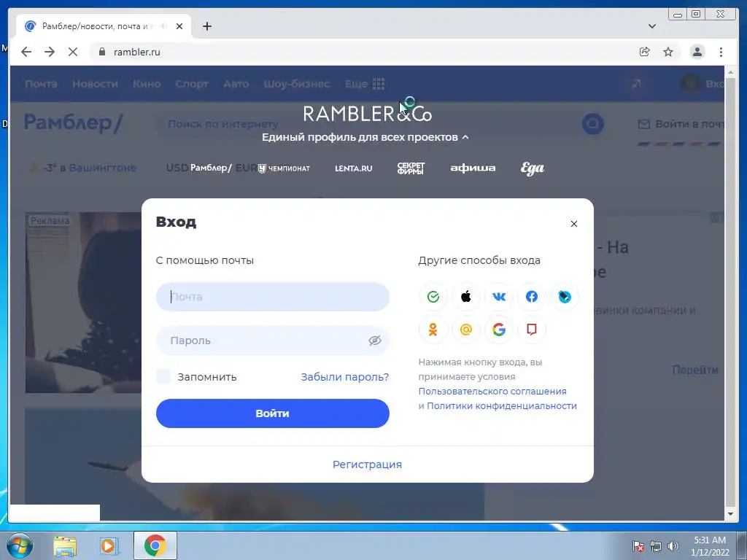This screenshot has height=560, width=747.
Task: Tick the Запомнить checkbox
Action: 163,377
